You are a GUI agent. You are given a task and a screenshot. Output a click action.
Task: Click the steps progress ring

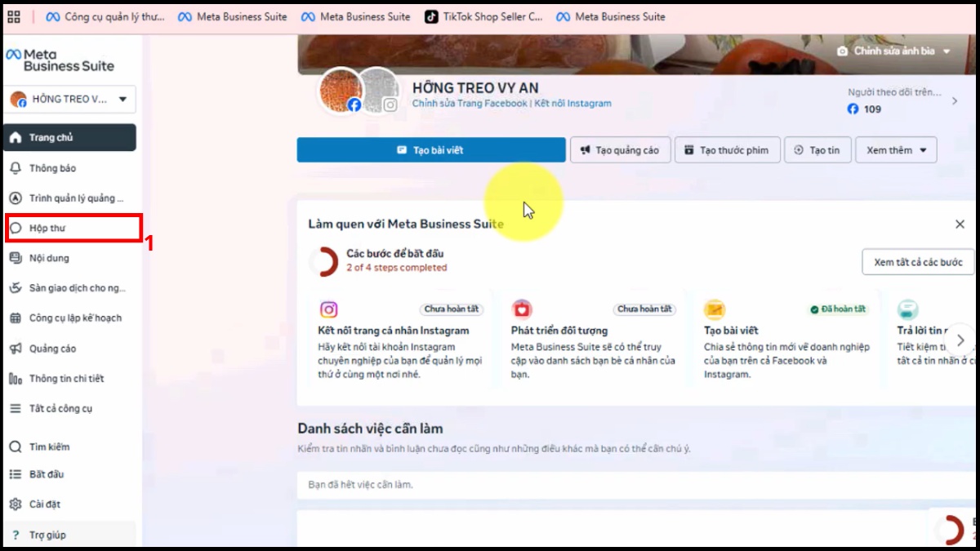click(324, 261)
